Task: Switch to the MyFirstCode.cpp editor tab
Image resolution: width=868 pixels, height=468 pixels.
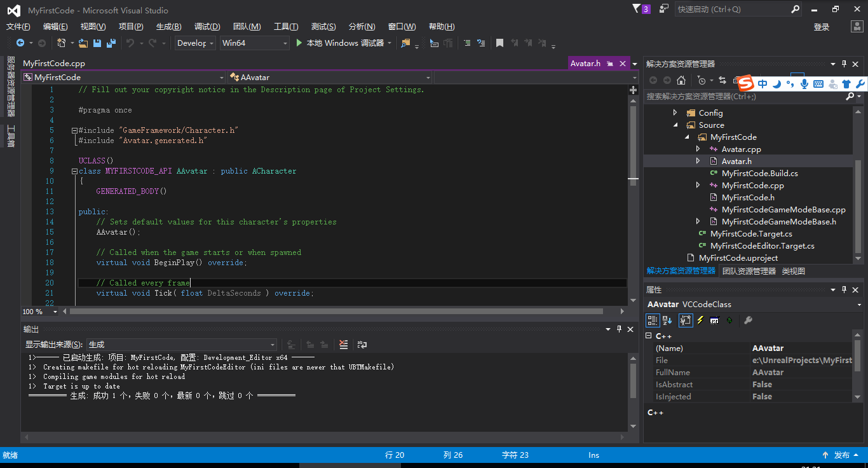Action: [54, 63]
